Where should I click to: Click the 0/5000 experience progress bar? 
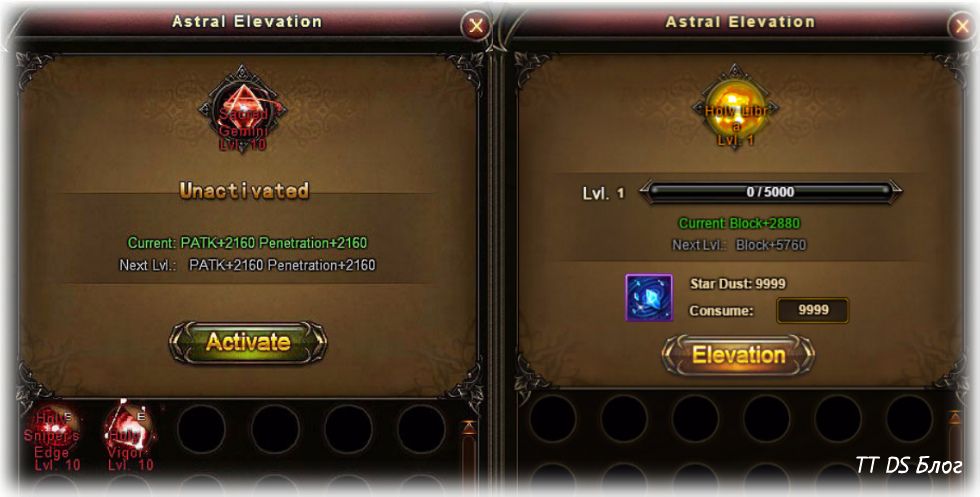click(x=770, y=192)
